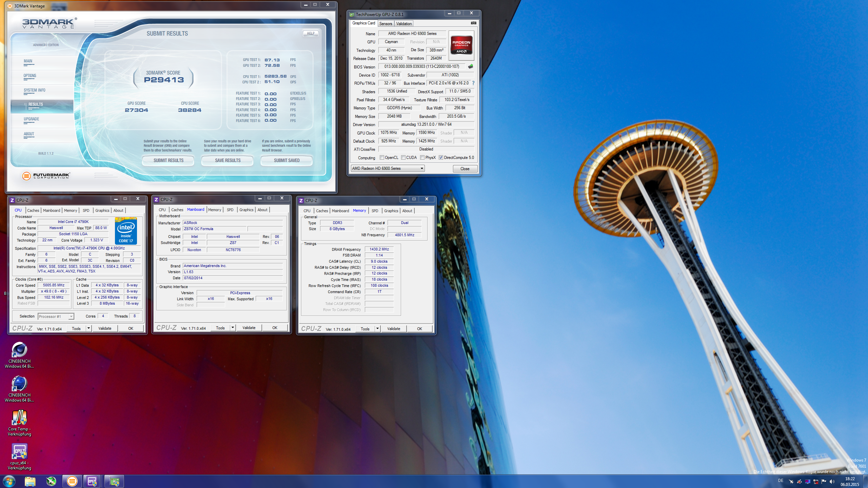Click the 3DMark Vantage logo
868x488 pixels.
point(50,23)
